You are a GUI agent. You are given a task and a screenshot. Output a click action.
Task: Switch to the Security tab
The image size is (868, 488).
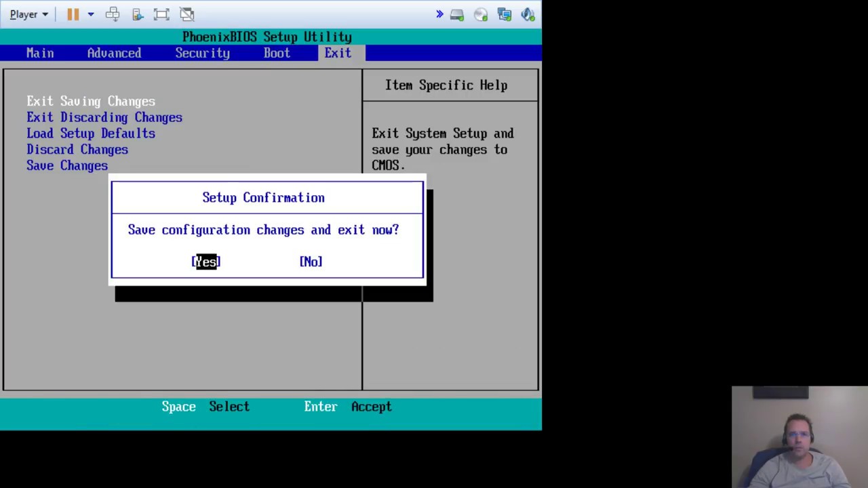click(x=202, y=53)
